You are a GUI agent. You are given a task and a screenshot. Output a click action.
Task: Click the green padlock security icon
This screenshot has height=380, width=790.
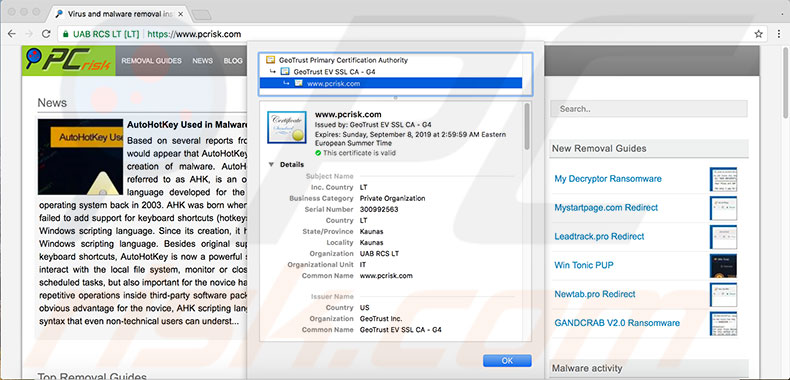(x=65, y=34)
